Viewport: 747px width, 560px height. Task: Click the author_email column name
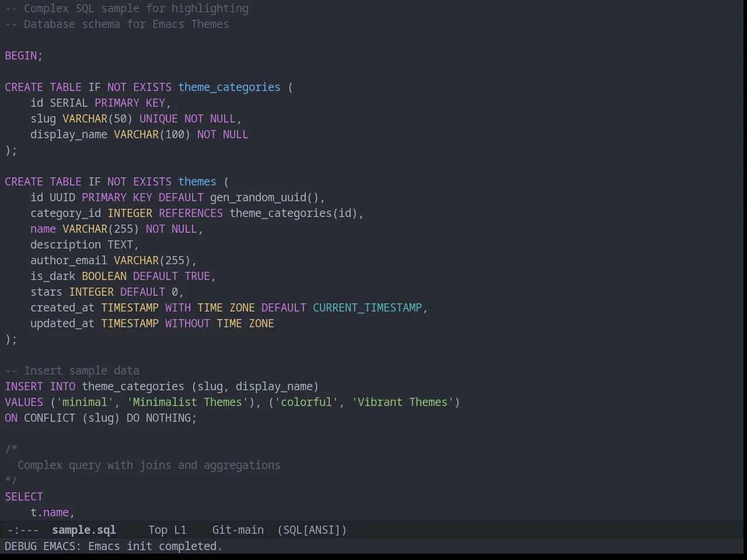69,260
